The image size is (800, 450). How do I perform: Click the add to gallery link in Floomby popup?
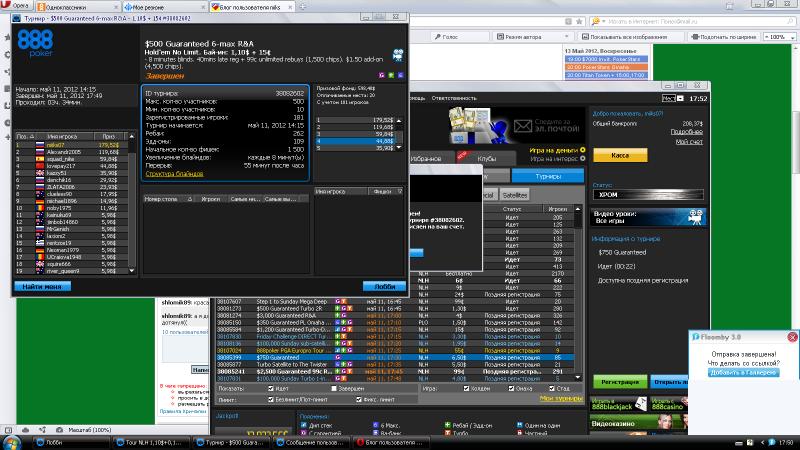[x=743, y=372]
